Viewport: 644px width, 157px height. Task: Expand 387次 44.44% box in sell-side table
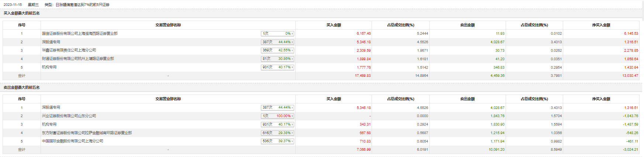pyautogui.click(x=278, y=107)
